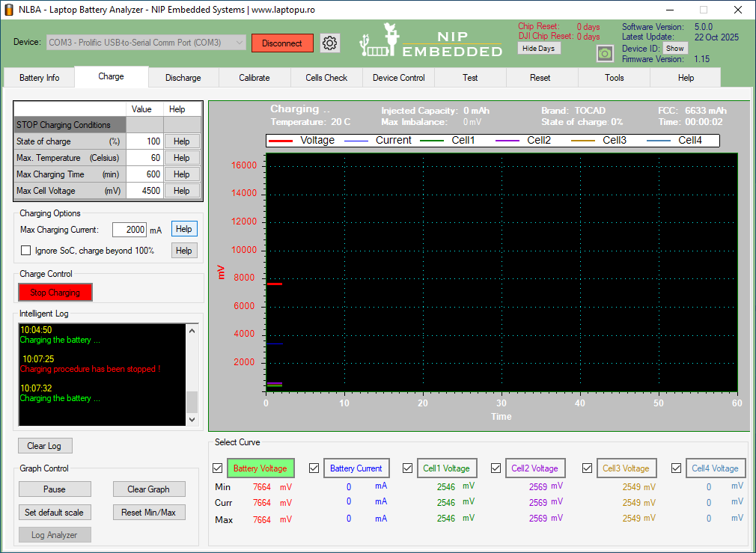Click the battery app icon in title bar
The height and width of the screenshot is (553, 756).
click(10, 10)
